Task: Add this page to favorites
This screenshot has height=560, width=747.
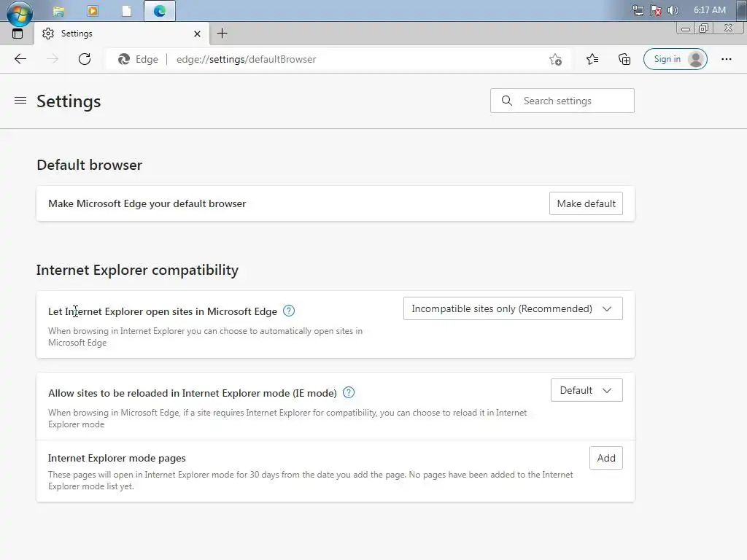Action: click(x=555, y=60)
